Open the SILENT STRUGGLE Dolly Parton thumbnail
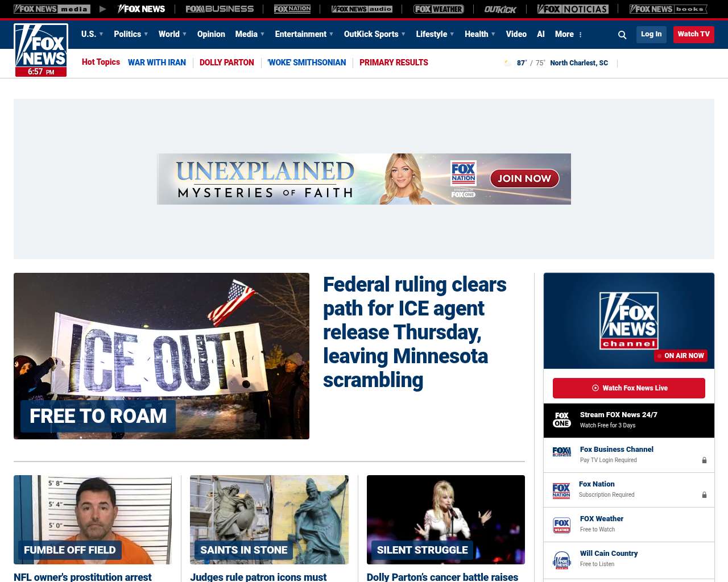The image size is (728, 582). 446,519
